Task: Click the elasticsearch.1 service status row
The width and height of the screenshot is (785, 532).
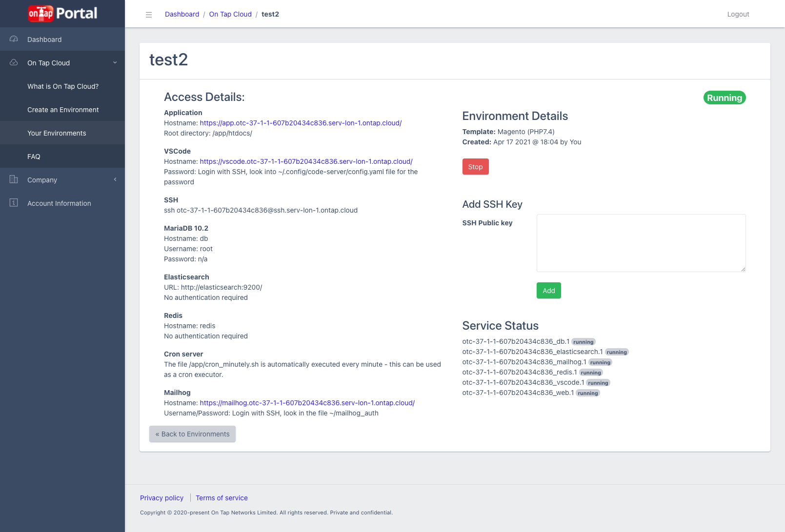Action: 545,352
